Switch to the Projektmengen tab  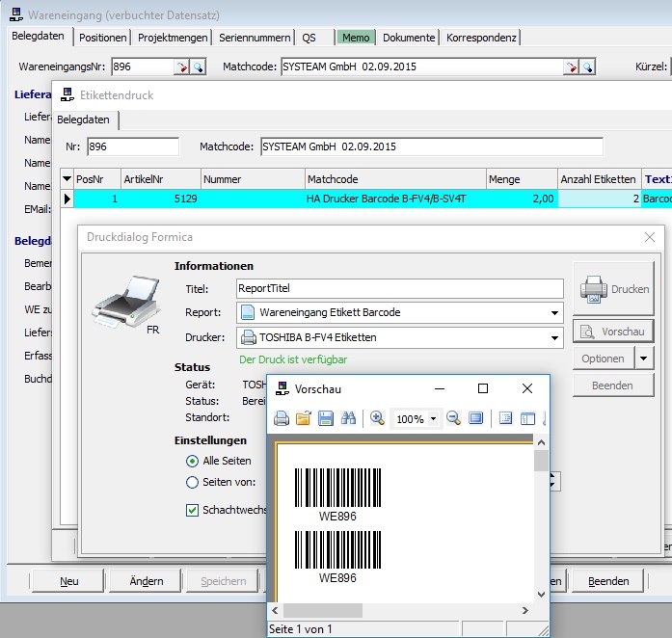(x=173, y=38)
